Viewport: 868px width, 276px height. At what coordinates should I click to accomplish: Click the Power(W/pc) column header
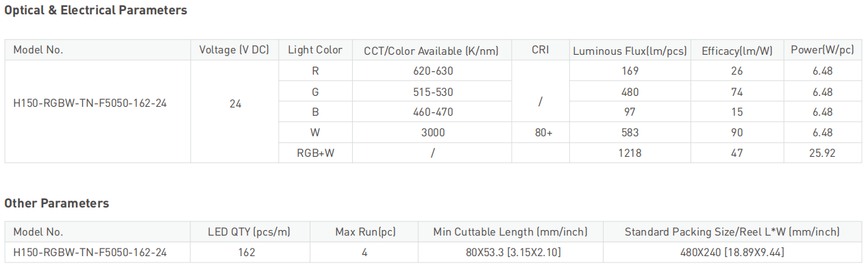(823, 50)
